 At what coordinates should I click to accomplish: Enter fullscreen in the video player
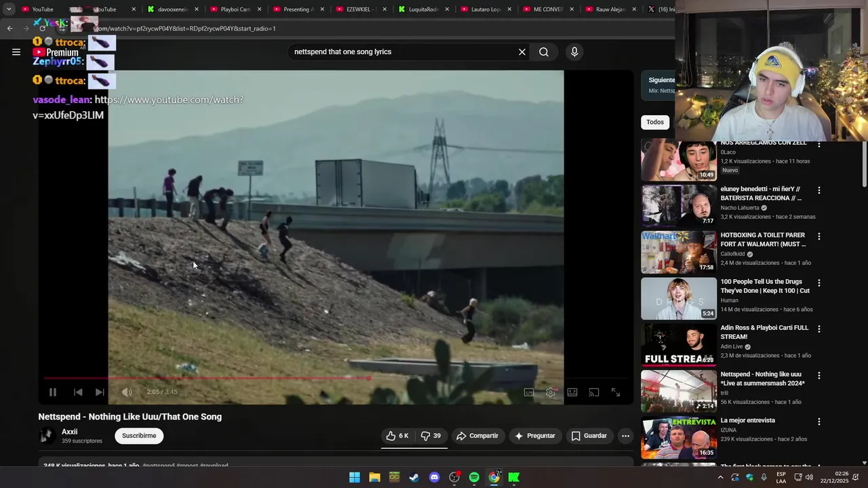616,392
